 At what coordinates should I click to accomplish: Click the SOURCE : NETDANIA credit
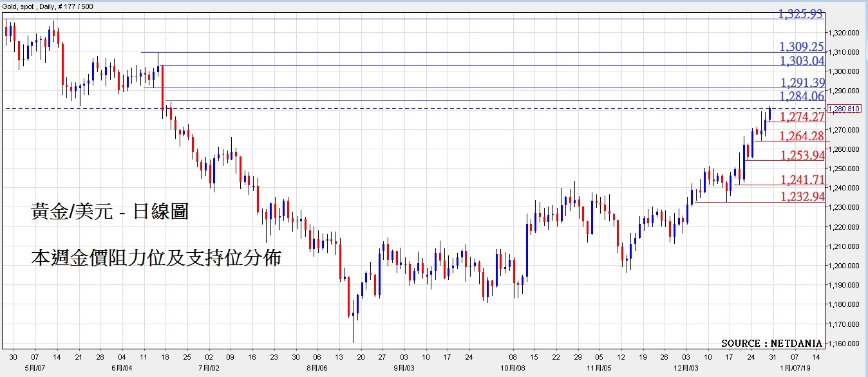[x=771, y=344]
